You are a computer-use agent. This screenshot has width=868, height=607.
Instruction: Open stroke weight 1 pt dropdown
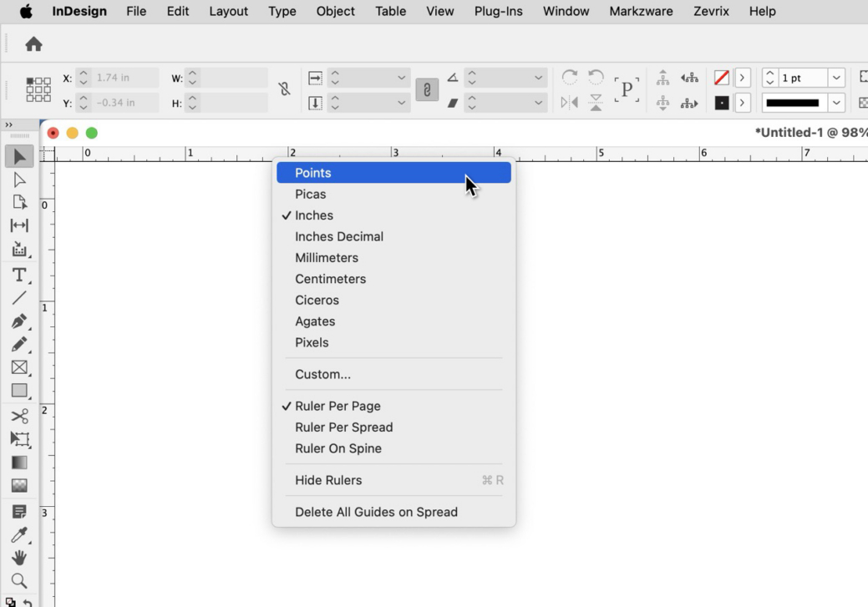coord(836,78)
